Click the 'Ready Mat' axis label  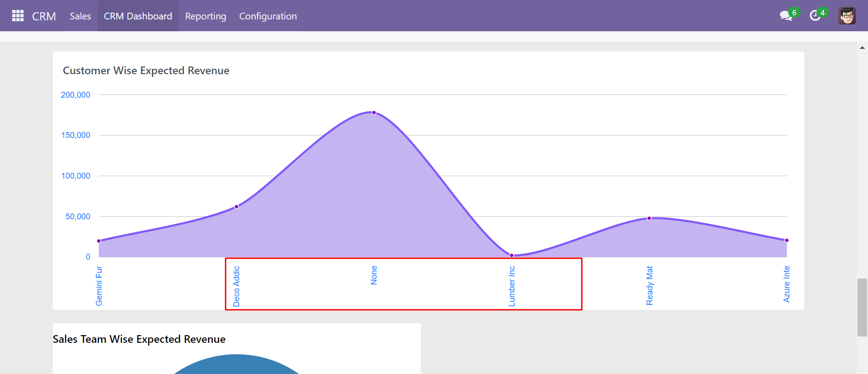[649, 285]
